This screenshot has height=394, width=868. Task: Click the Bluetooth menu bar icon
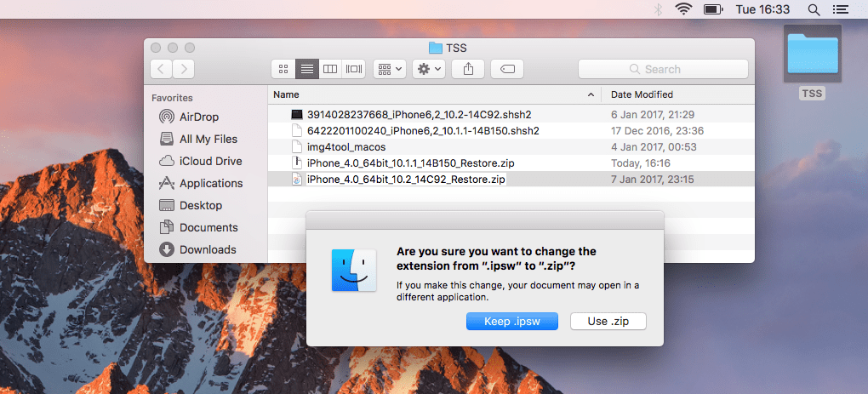(x=658, y=9)
